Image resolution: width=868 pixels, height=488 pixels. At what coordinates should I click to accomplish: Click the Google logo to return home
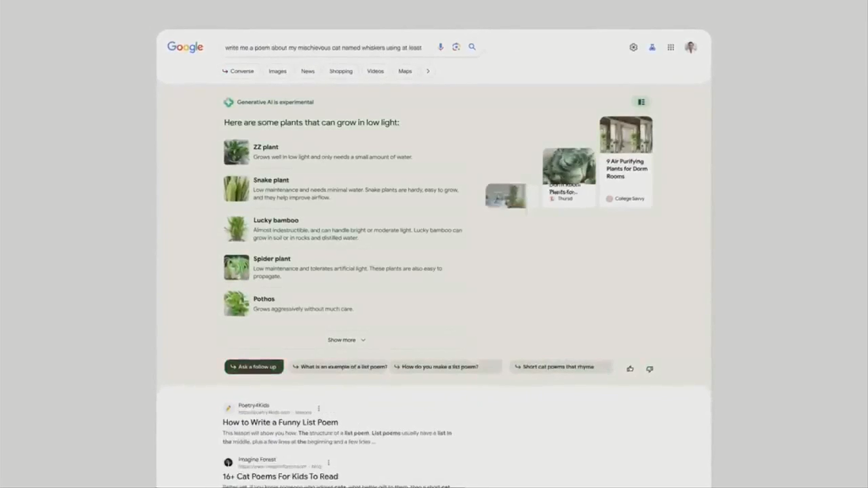click(x=184, y=47)
